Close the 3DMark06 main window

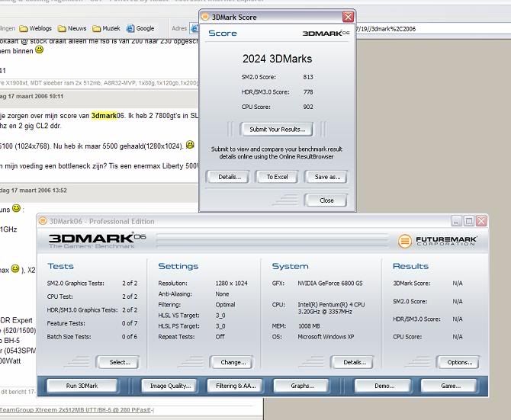481,221
